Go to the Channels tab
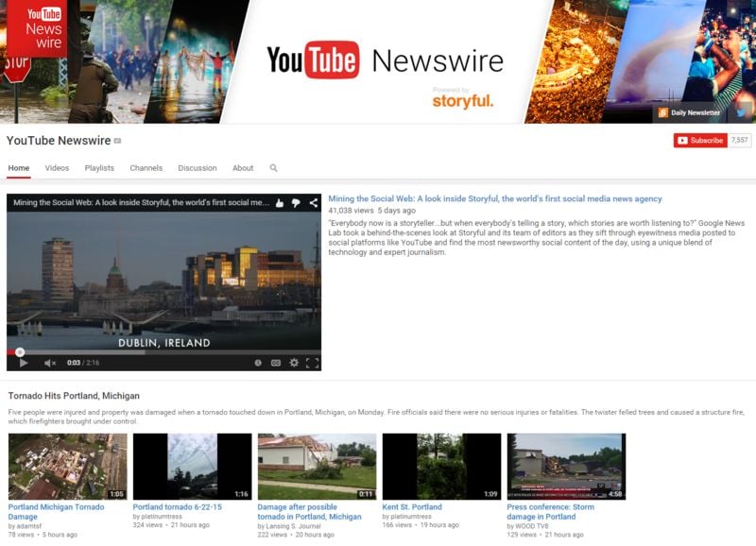 click(x=146, y=168)
